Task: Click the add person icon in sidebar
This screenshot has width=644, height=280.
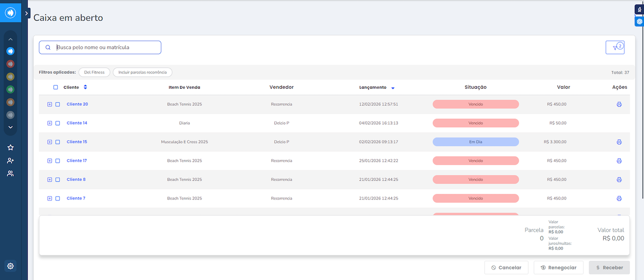Action: 11,161
